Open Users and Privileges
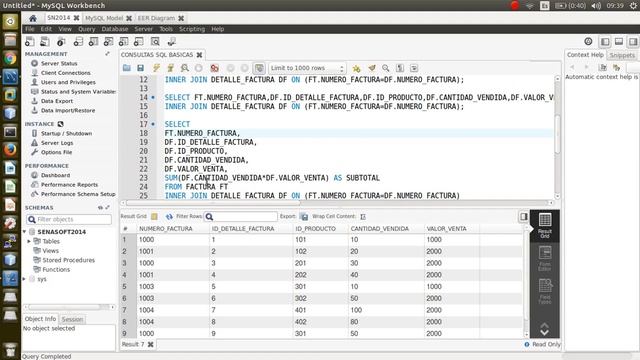640x360 pixels. click(68, 82)
